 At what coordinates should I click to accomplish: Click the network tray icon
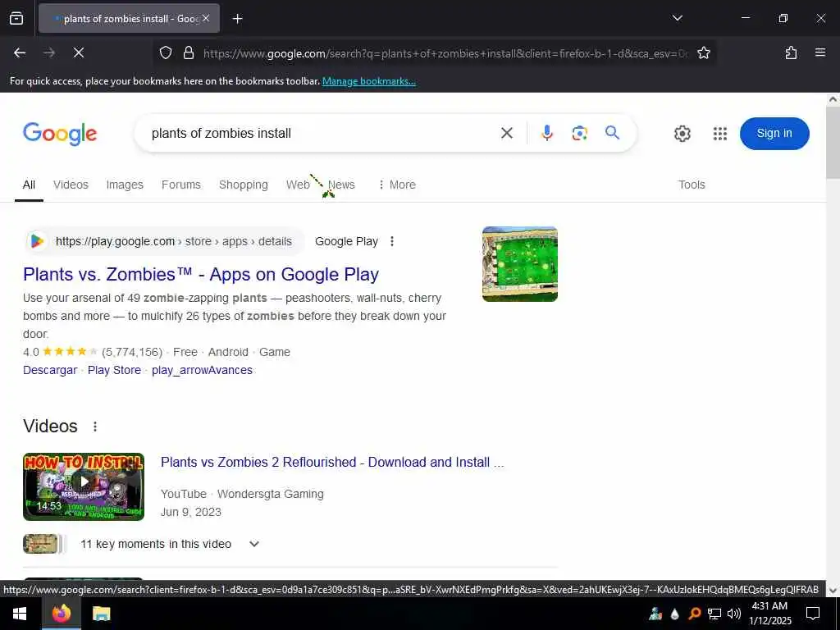[714, 614]
